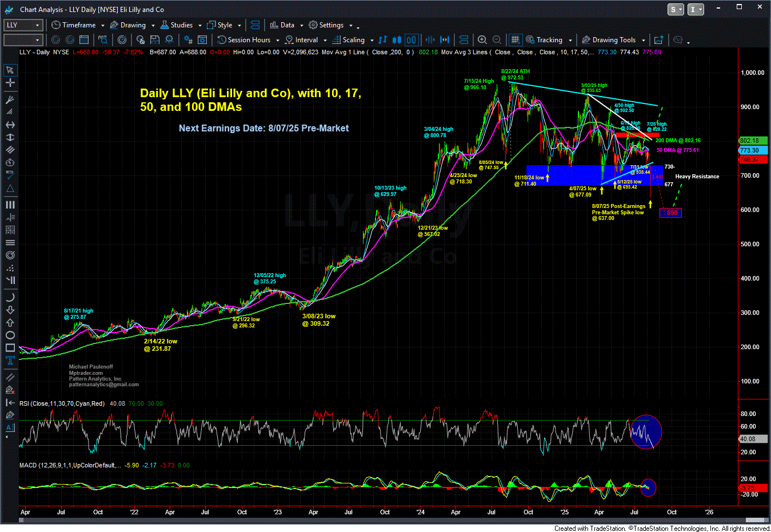Click the Session Hours button
The width and height of the screenshot is (771, 532).
244,40
